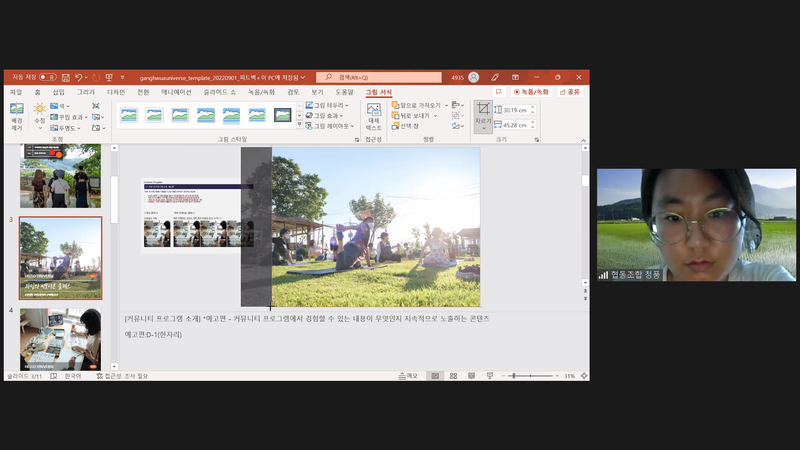The image size is (800, 450).
Task: Select the Crop (자르기) tool
Action: click(483, 115)
